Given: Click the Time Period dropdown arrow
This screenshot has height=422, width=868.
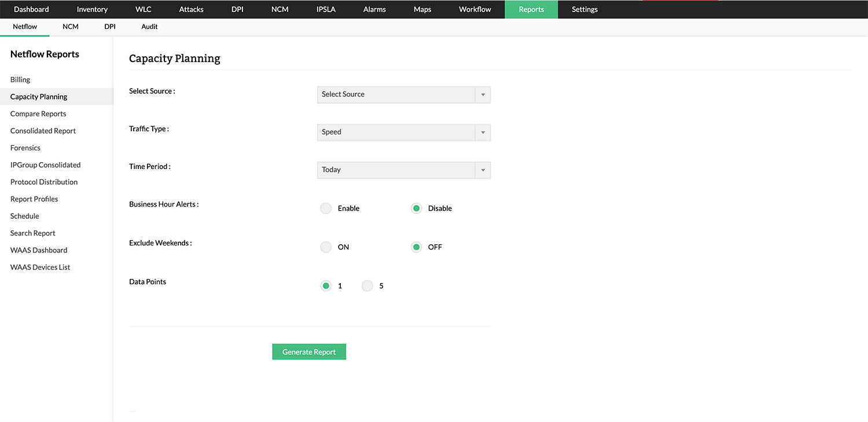Looking at the screenshot, I should coord(483,170).
